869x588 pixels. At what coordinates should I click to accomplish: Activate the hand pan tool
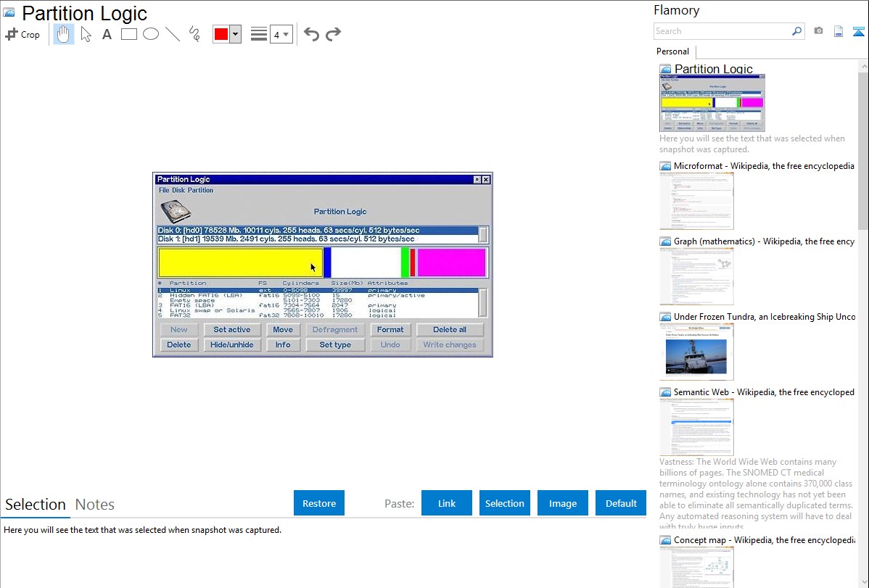(x=63, y=34)
